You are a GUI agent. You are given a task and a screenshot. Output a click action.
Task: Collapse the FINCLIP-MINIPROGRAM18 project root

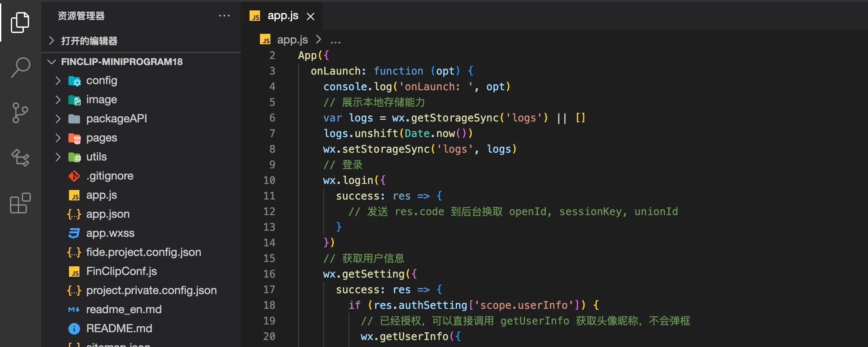coord(52,62)
